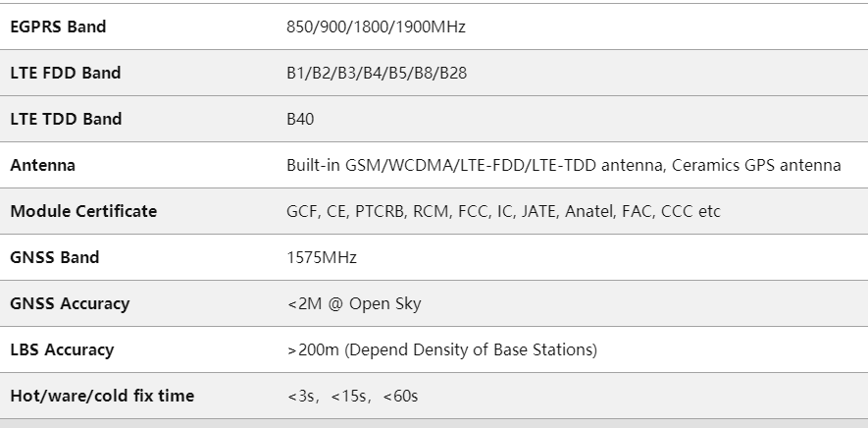Click the EGPRS Band label
The width and height of the screenshot is (868, 428).
click(x=58, y=27)
